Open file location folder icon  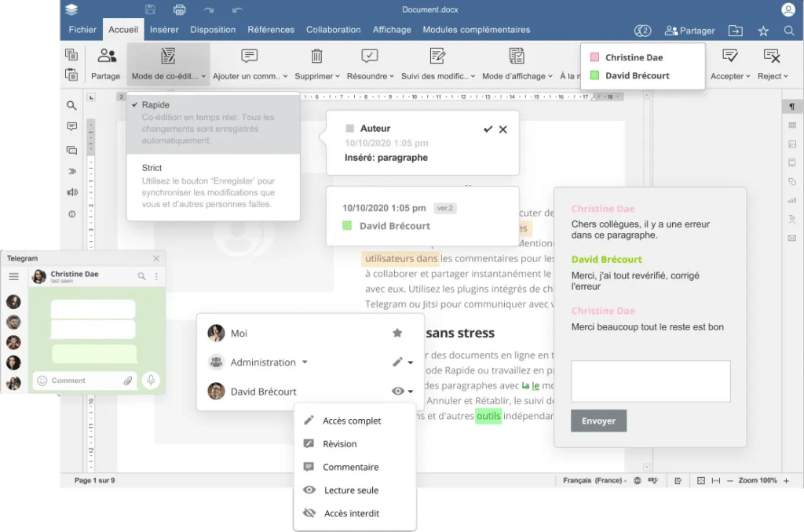[x=735, y=31]
